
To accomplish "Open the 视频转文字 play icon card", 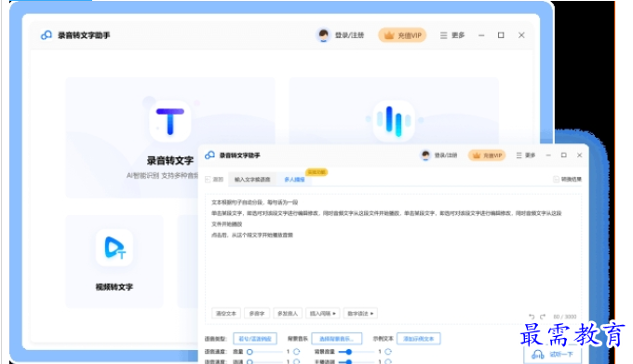I will (114, 261).
